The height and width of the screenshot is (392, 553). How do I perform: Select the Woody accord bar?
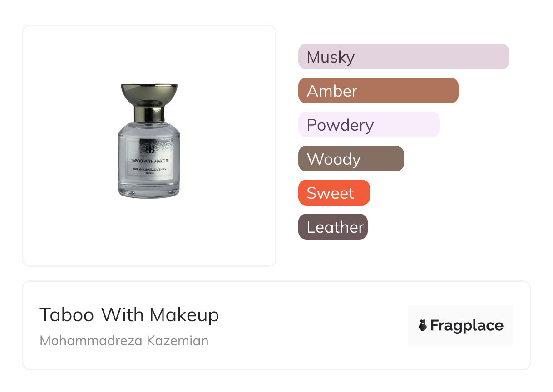pyautogui.click(x=351, y=159)
